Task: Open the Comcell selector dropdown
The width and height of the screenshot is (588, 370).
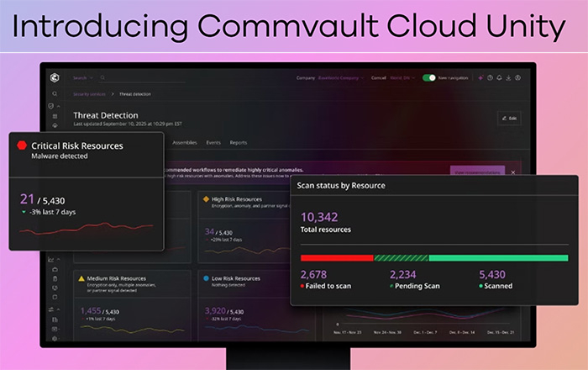Action: [402, 77]
